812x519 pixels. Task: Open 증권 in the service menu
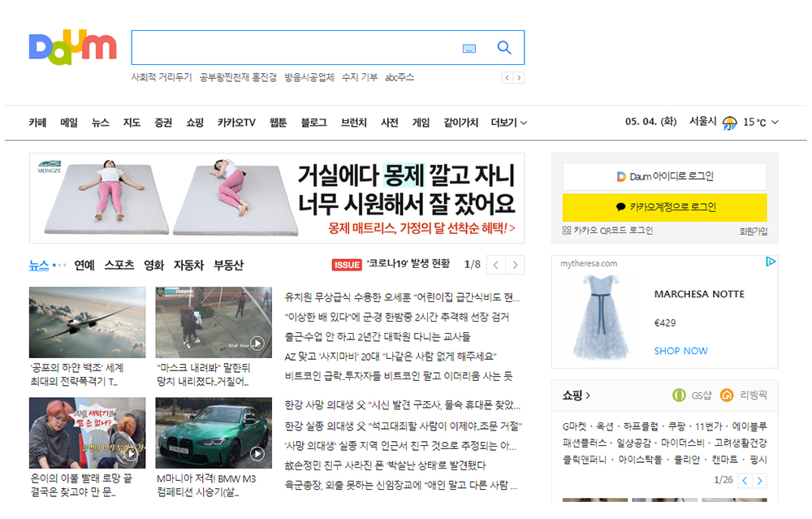pos(163,123)
